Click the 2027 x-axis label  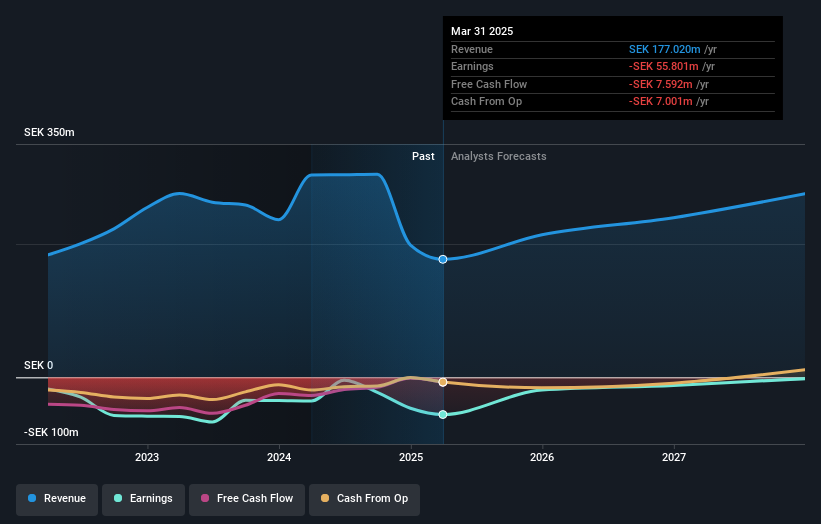coord(674,457)
